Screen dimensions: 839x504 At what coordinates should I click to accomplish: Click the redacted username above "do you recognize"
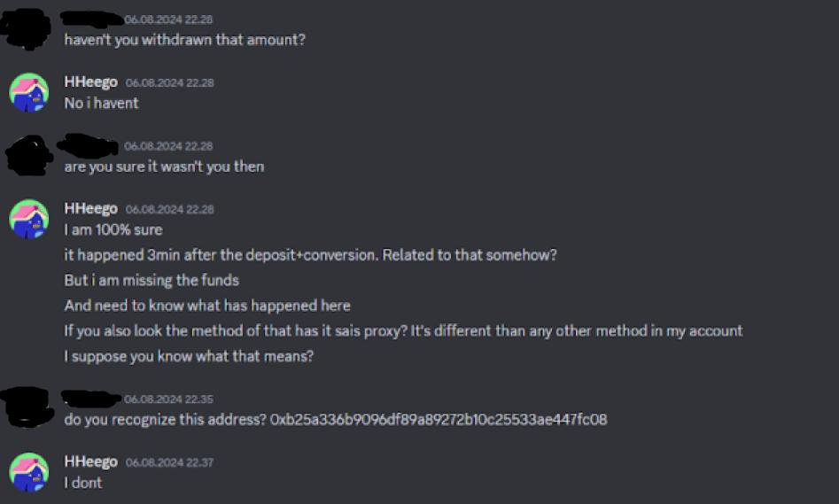(91, 399)
